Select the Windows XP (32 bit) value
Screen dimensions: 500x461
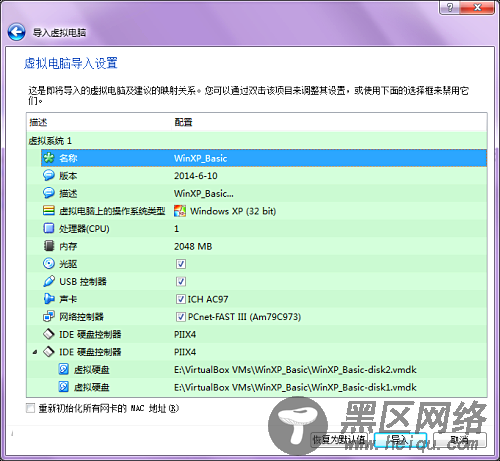(x=233, y=211)
